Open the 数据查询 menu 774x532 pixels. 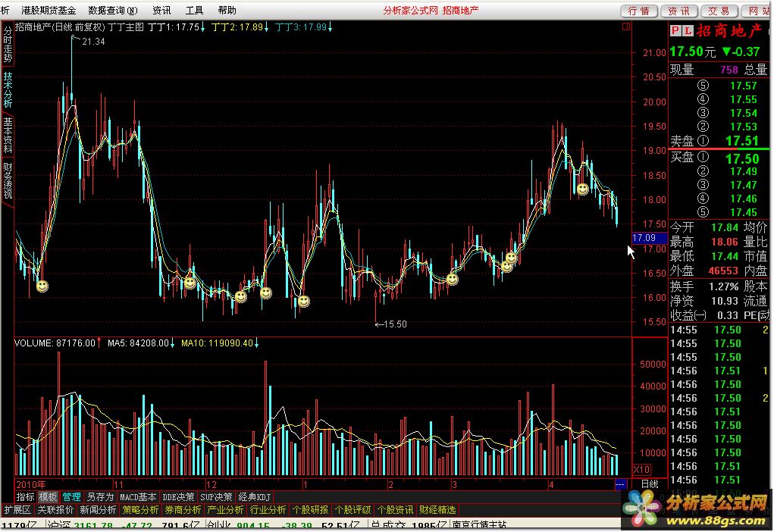click(x=112, y=11)
